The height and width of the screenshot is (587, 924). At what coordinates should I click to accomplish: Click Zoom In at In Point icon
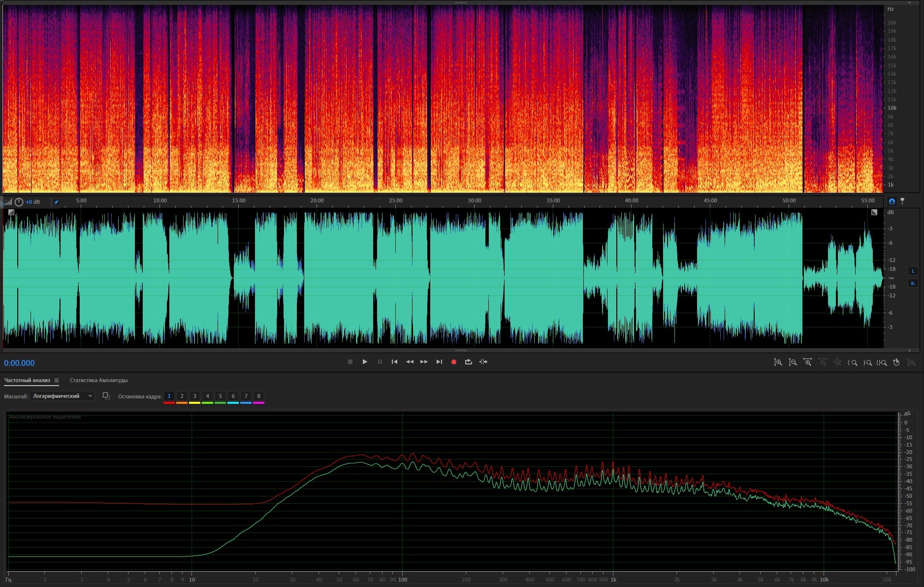pyautogui.click(x=852, y=362)
